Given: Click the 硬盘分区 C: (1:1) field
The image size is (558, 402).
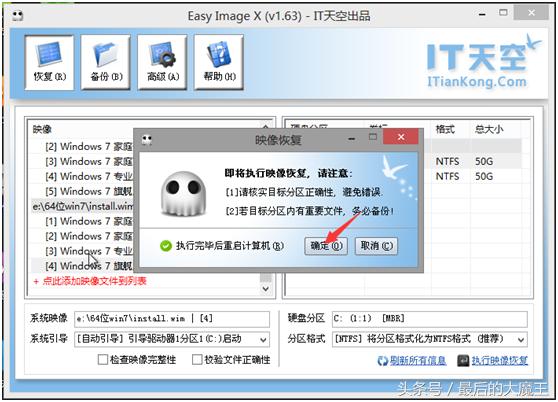Looking at the screenshot, I should [x=430, y=319].
